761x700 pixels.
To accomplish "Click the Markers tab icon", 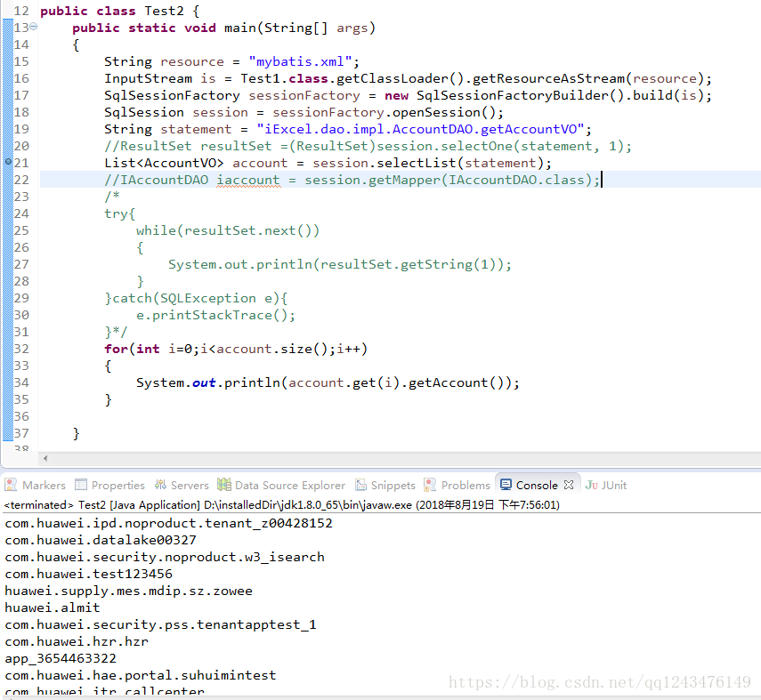I will coord(11,485).
